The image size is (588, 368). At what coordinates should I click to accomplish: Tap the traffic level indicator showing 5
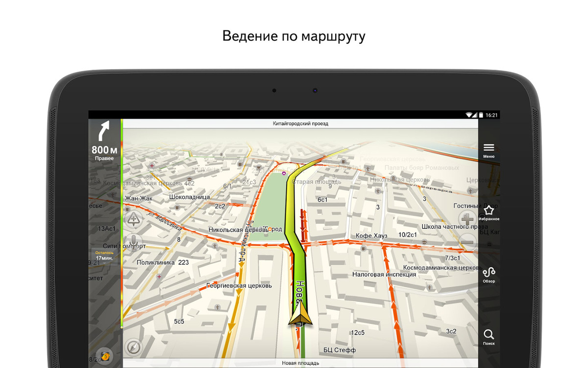(104, 356)
